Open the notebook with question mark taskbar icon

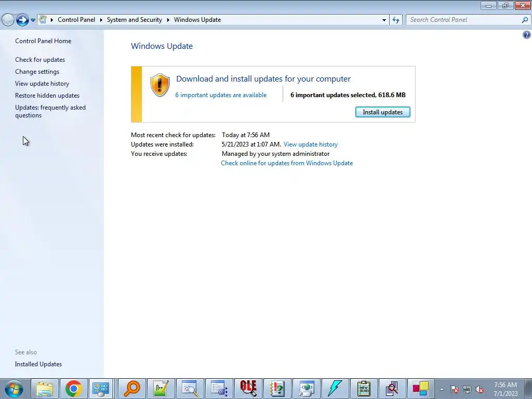[x=277, y=389]
